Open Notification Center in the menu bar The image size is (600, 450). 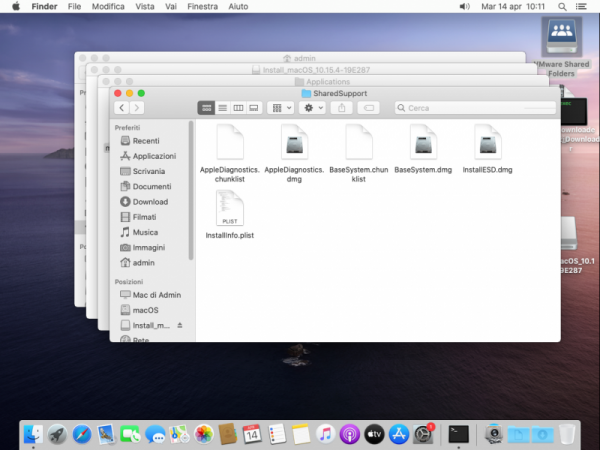coord(581,7)
